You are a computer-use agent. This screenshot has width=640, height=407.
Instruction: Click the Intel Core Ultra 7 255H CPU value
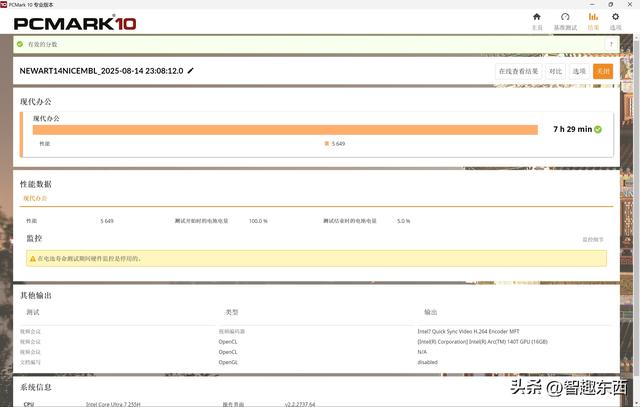click(x=113, y=404)
